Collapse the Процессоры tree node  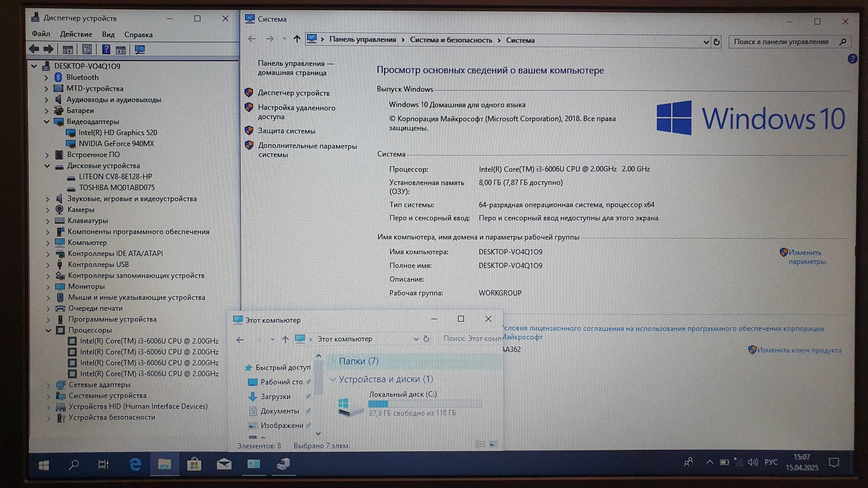[x=48, y=330]
